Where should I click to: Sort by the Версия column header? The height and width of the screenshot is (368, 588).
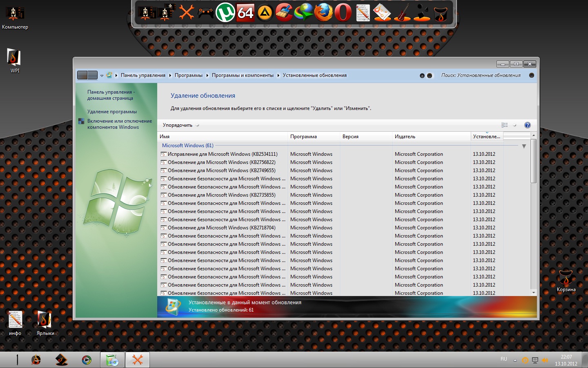[x=366, y=137]
